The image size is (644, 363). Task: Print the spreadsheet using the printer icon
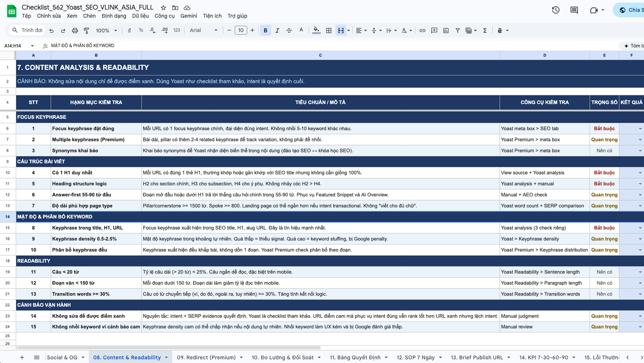click(75, 31)
